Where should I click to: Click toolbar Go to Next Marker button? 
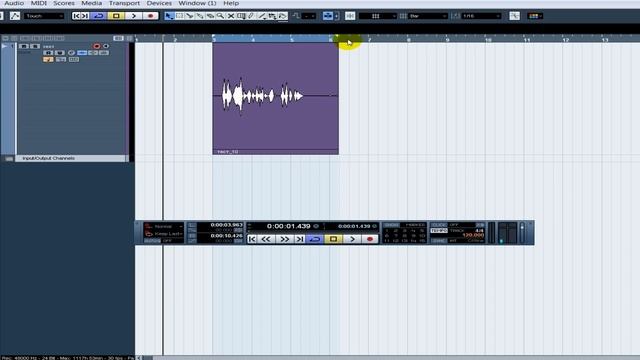tap(85, 16)
